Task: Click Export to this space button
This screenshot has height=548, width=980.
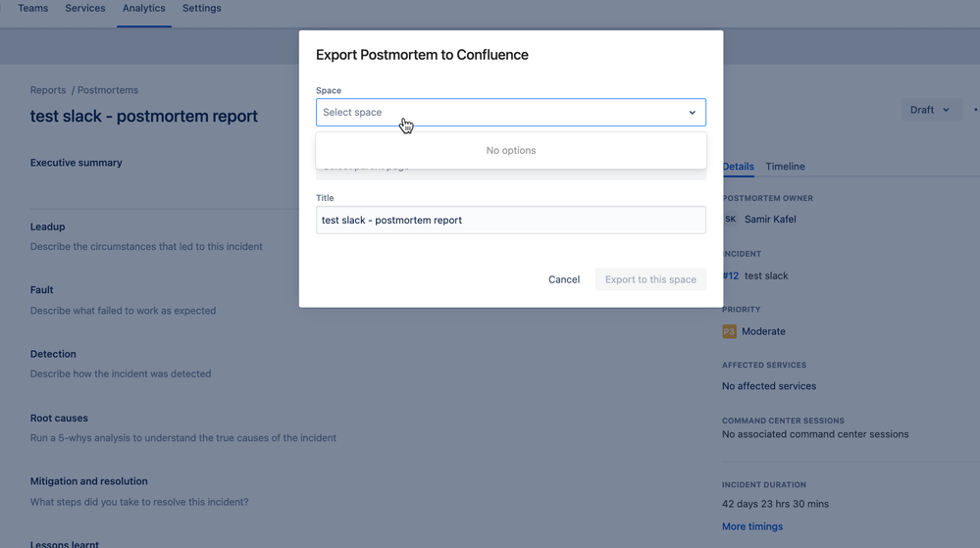Action: point(650,279)
